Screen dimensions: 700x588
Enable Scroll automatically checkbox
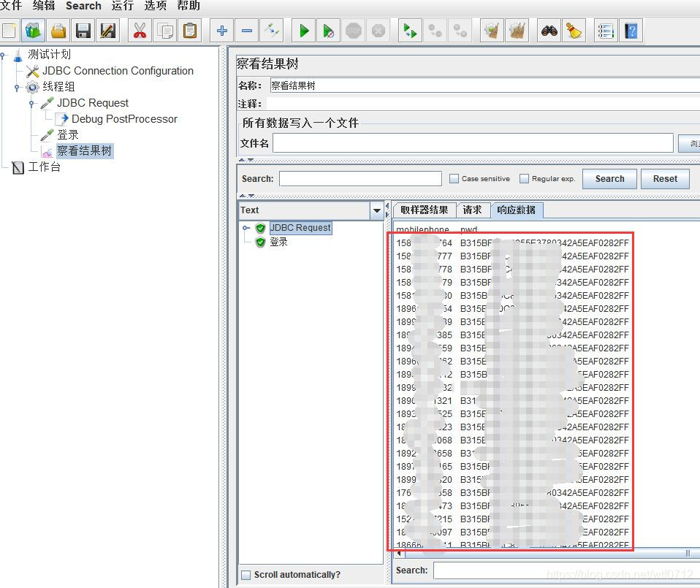coord(246,575)
